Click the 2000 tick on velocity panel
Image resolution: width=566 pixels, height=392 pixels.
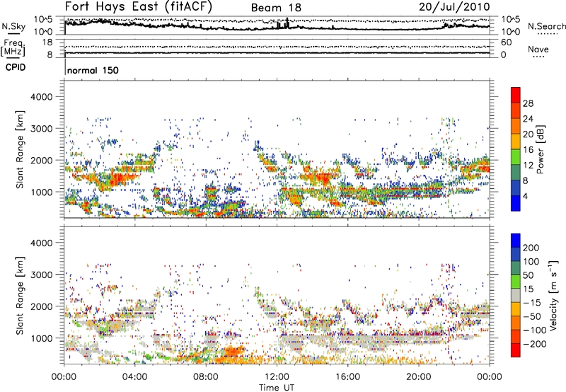(x=41, y=306)
